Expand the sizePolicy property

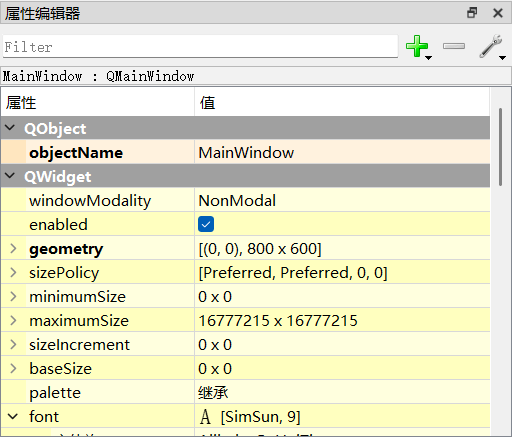13,273
